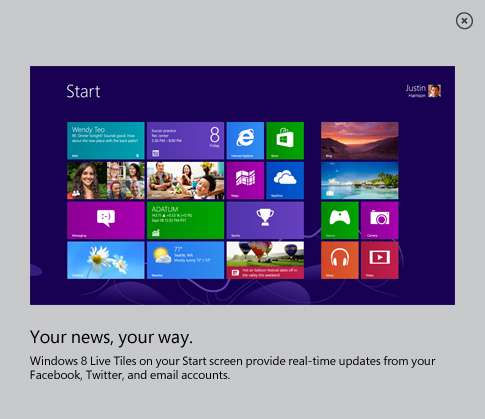The width and height of the screenshot is (485, 419).
Task: Open the Calendar tile showing 8
Action: click(185, 141)
